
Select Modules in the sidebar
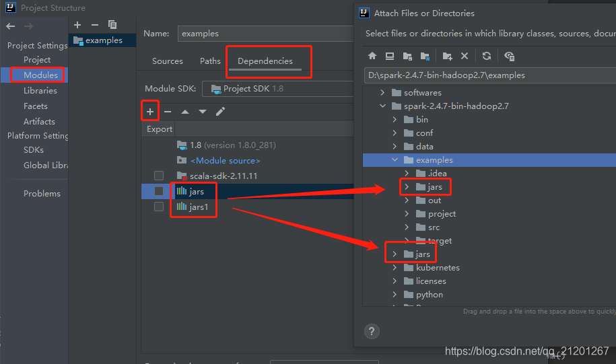point(40,75)
